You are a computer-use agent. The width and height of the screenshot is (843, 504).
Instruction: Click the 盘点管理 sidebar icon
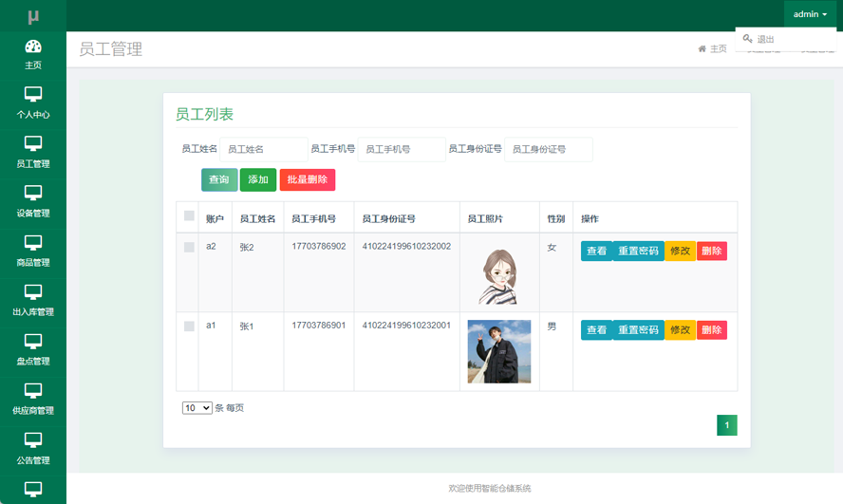coord(33,341)
